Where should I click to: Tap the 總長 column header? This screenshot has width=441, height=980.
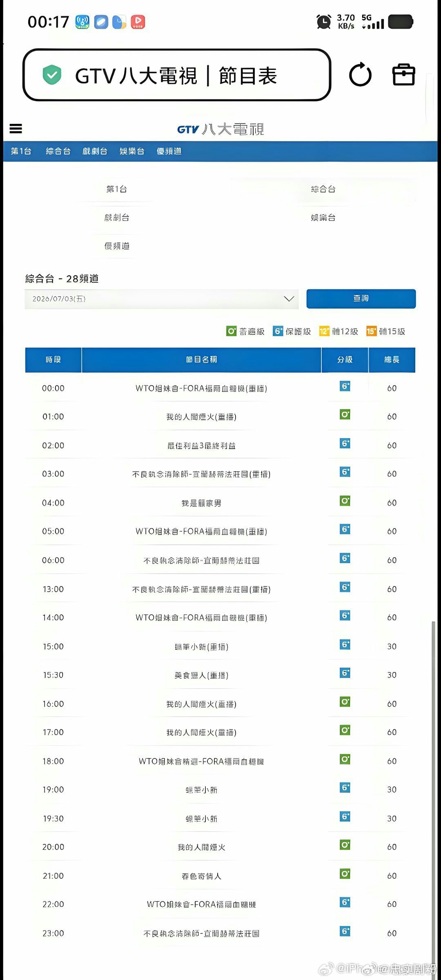(392, 360)
